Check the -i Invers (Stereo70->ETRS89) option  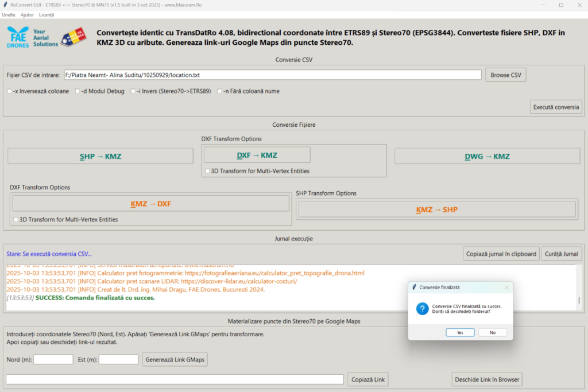(x=133, y=91)
